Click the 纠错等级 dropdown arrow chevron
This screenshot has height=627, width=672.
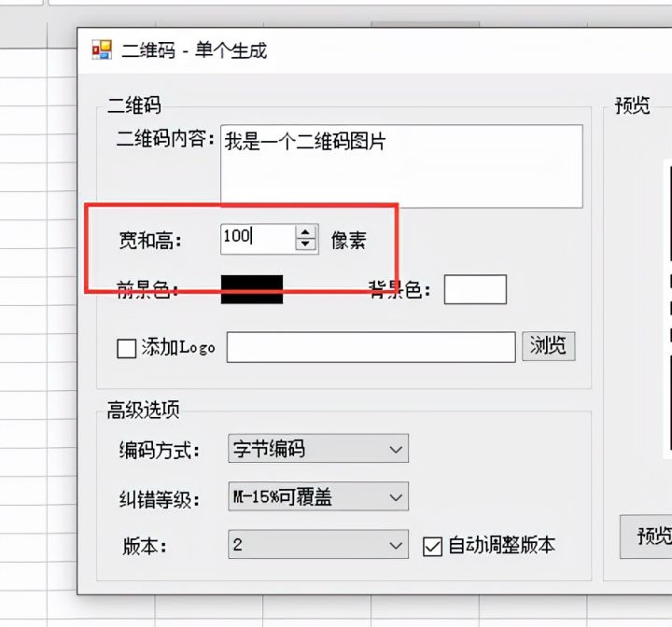[396, 497]
